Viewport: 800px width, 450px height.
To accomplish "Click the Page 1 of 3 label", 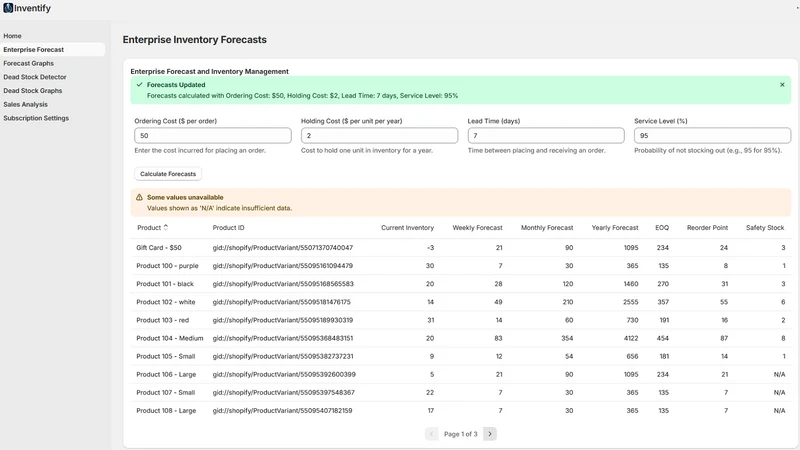I will 461,434.
